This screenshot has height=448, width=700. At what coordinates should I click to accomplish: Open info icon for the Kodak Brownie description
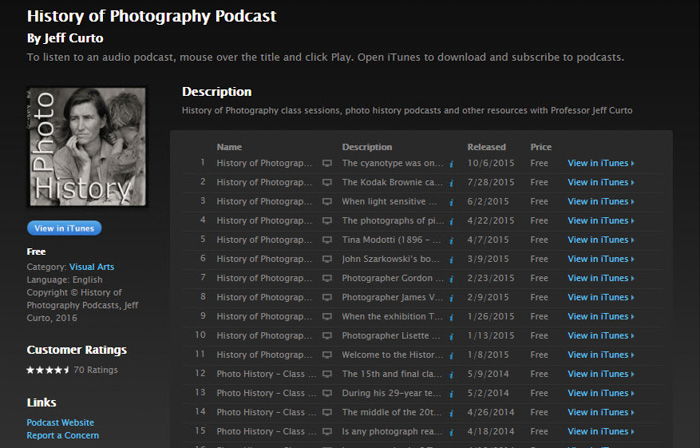tap(451, 183)
